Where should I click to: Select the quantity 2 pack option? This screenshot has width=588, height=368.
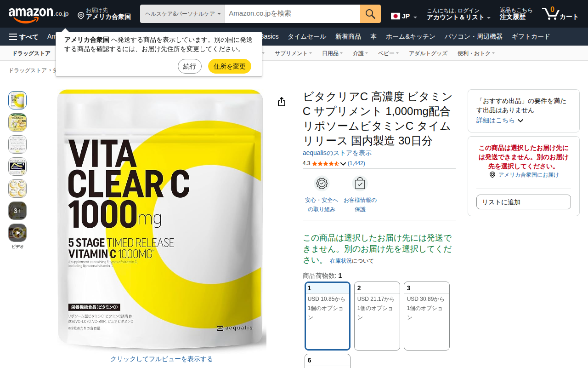pyautogui.click(x=377, y=316)
